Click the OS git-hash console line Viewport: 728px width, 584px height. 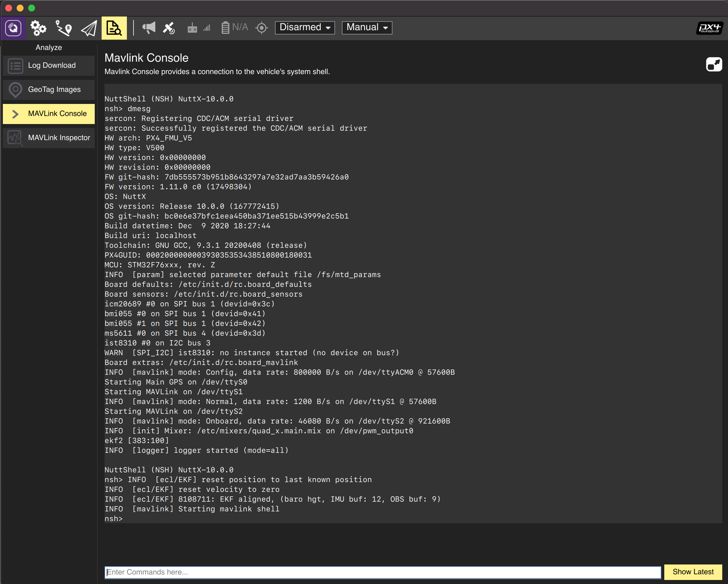(x=226, y=216)
